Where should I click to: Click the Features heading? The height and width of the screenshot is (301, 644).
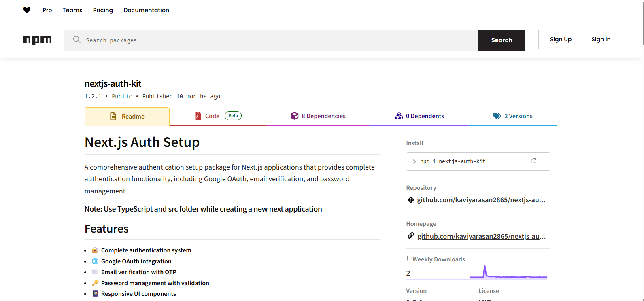(106, 229)
